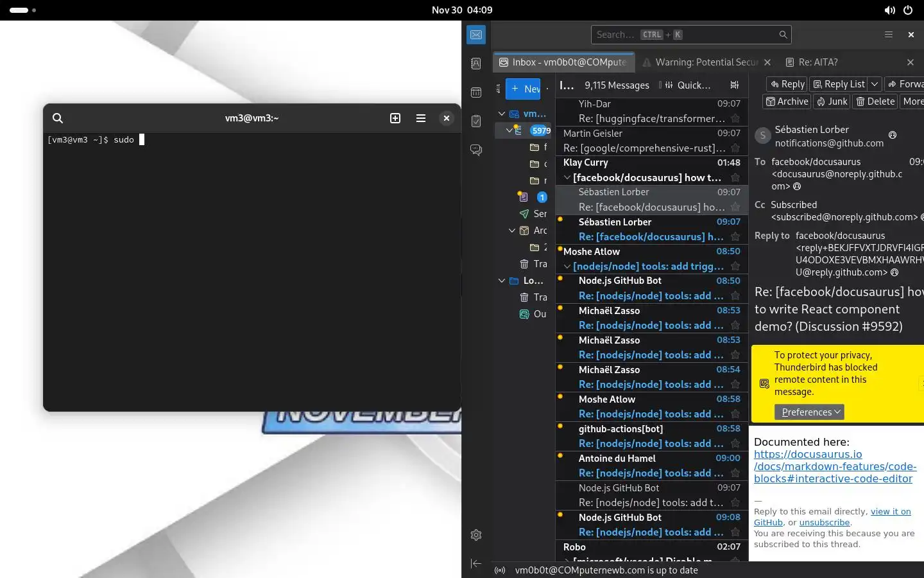The width and height of the screenshot is (924, 578).
Task: Open the terminal hamburger menu
Action: click(x=421, y=118)
